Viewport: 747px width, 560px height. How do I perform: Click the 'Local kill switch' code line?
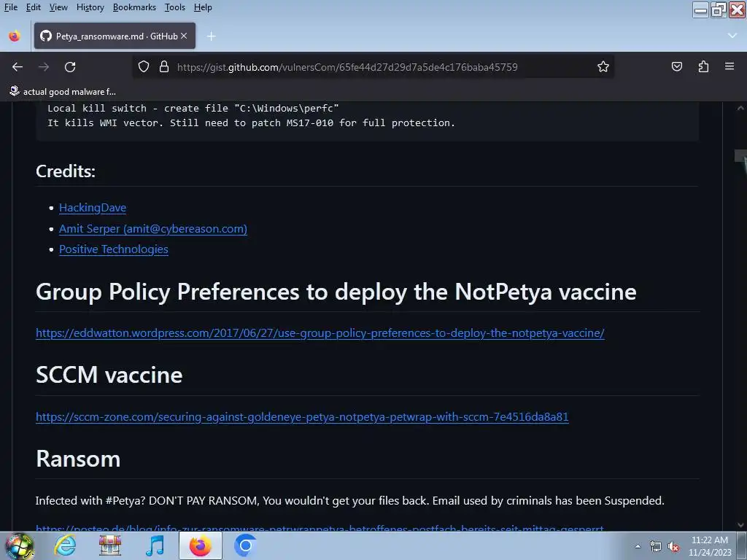(x=193, y=108)
